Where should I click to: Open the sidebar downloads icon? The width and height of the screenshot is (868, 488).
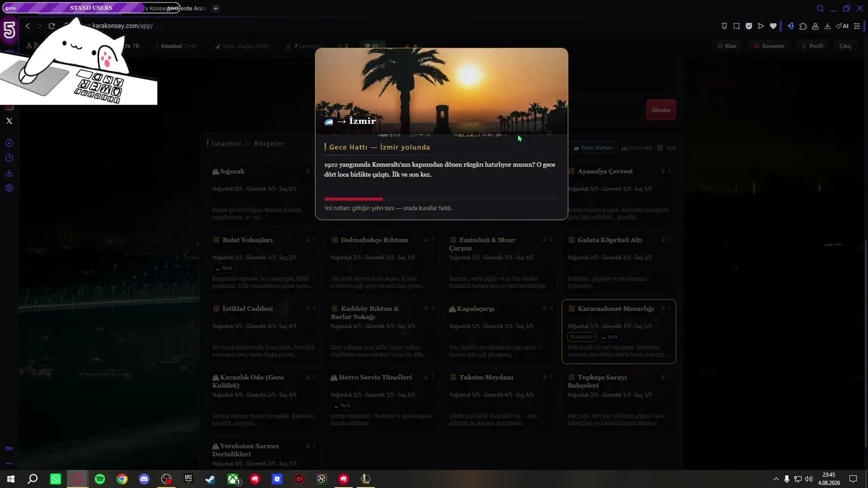click(x=9, y=173)
